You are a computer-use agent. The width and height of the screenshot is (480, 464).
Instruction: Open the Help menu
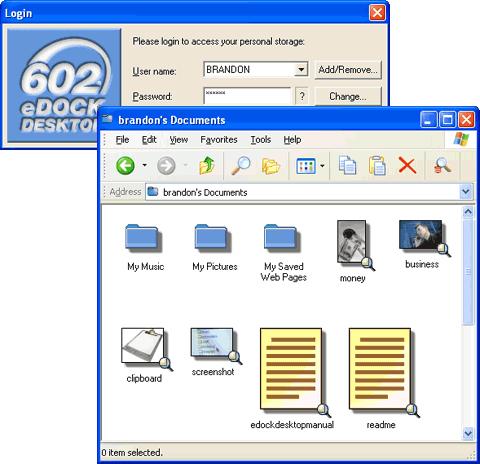[x=292, y=139]
